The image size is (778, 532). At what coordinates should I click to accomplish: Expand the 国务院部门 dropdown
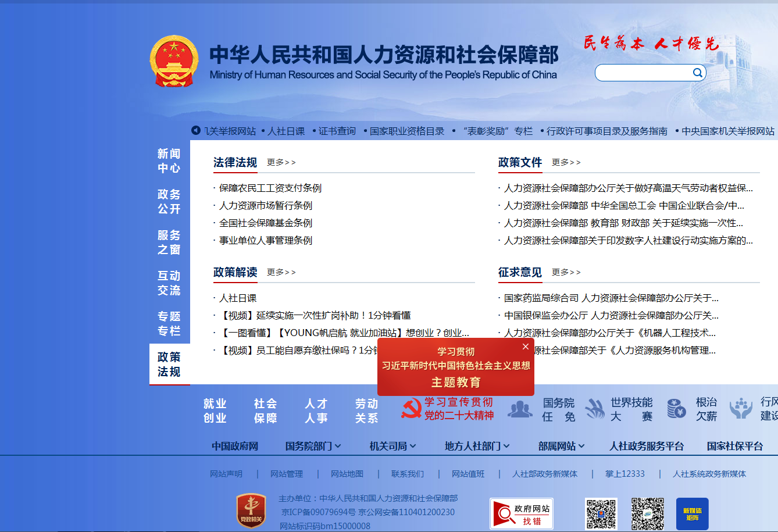coord(313,446)
